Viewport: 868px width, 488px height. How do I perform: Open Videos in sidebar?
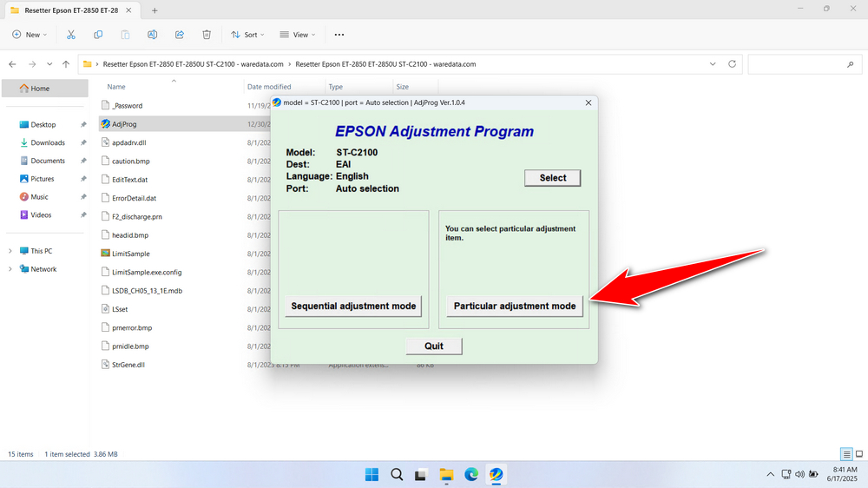point(41,215)
